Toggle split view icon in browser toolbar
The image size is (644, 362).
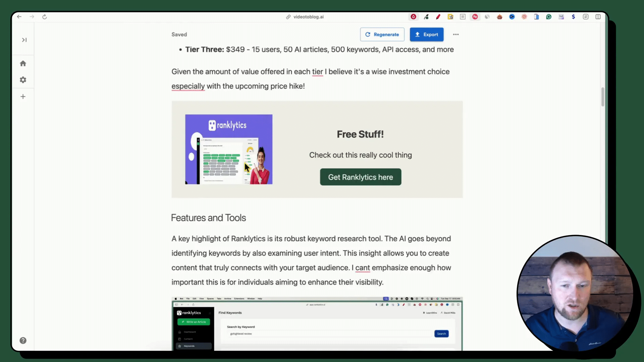click(x=598, y=17)
